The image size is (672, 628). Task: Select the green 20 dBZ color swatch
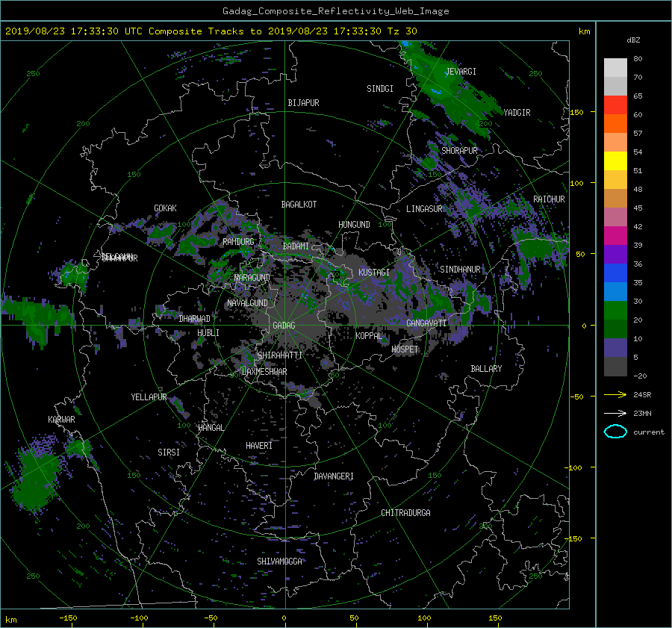point(615,311)
